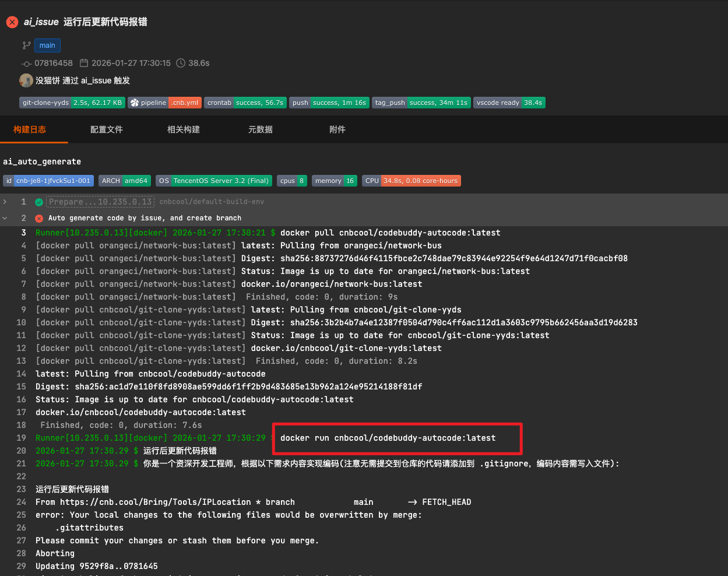728x576 pixels.
Task: Click the git branch icon beside main
Action: [26, 45]
